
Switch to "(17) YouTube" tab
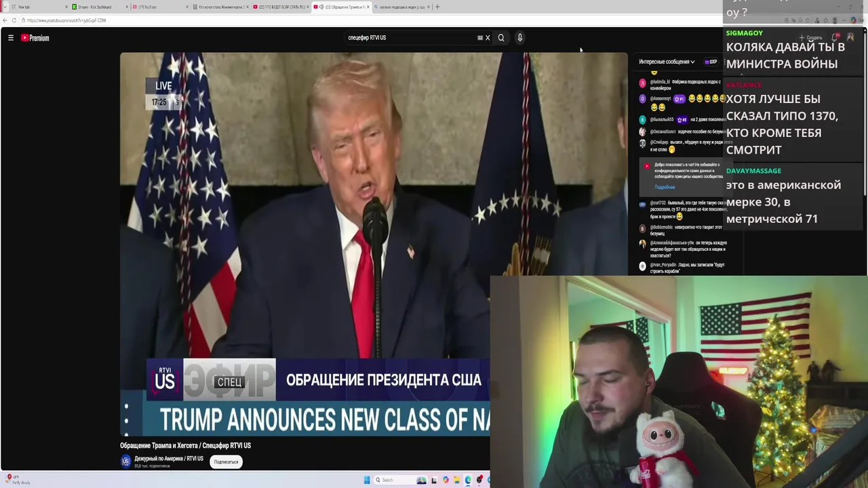tap(159, 7)
